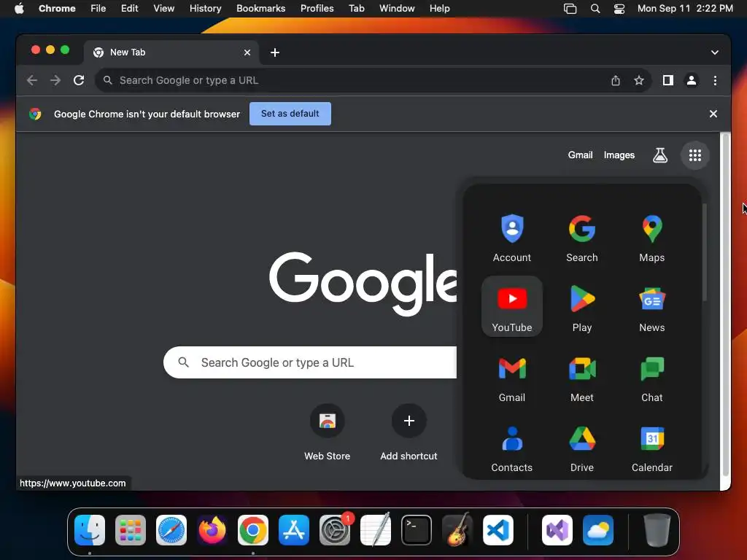The height and width of the screenshot is (560, 747).
Task: Open the App Store from the Dock
Action: pyautogui.click(x=294, y=530)
